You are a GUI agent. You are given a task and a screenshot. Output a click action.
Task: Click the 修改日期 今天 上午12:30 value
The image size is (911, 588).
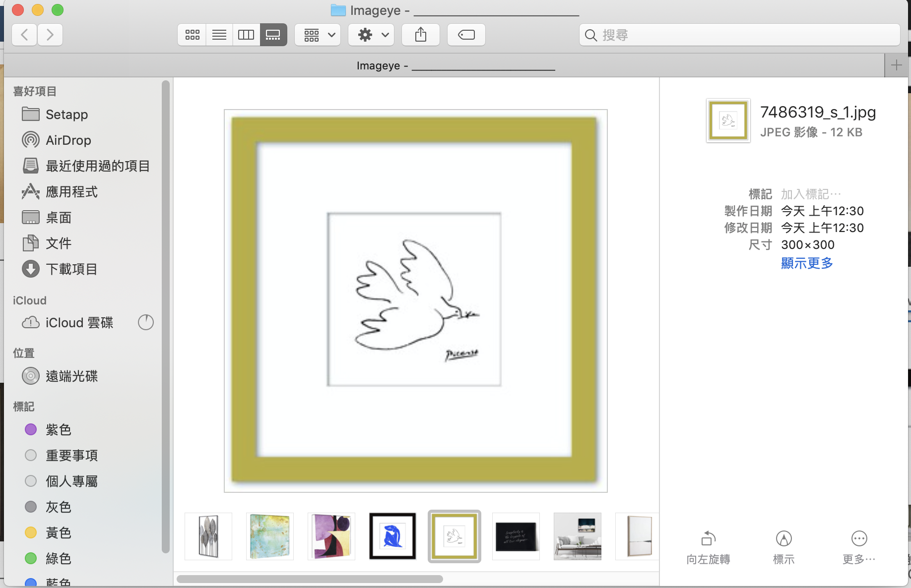(x=822, y=228)
